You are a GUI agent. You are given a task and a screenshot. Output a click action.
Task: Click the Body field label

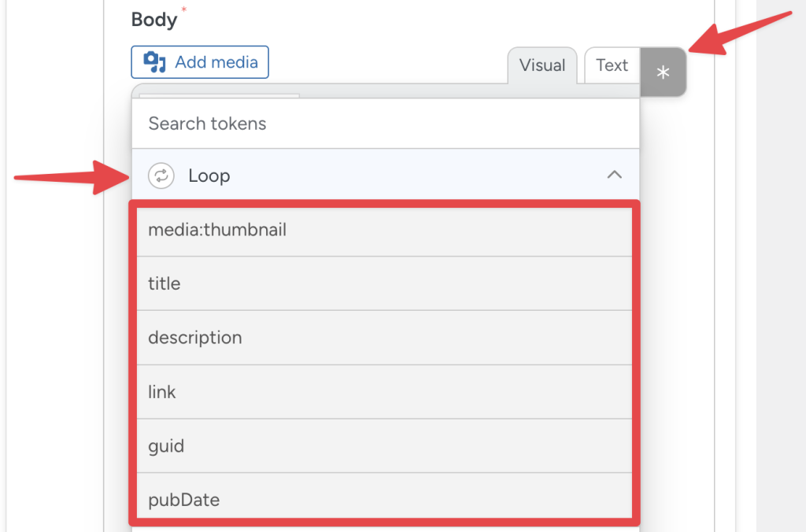pyautogui.click(x=153, y=19)
